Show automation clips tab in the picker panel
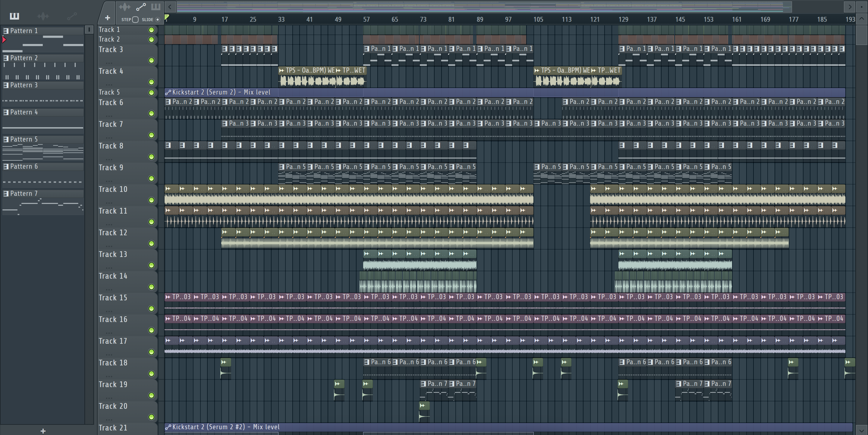The width and height of the screenshot is (868, 435). click(72, 16)
